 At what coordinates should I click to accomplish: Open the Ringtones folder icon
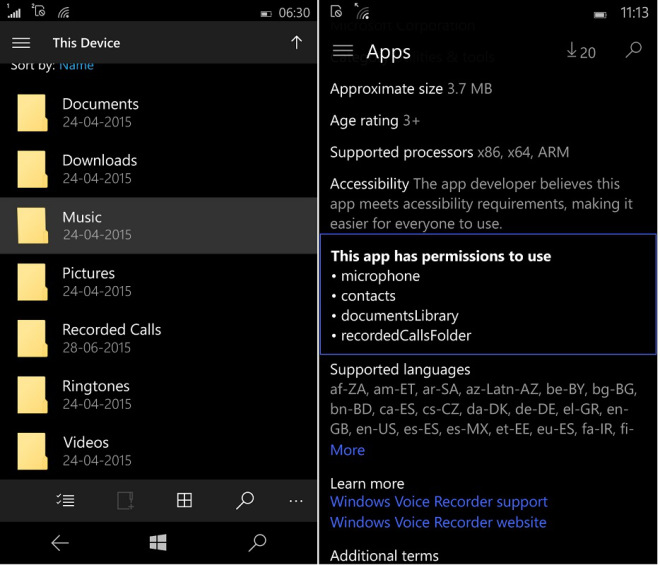(x=32, y=394)
